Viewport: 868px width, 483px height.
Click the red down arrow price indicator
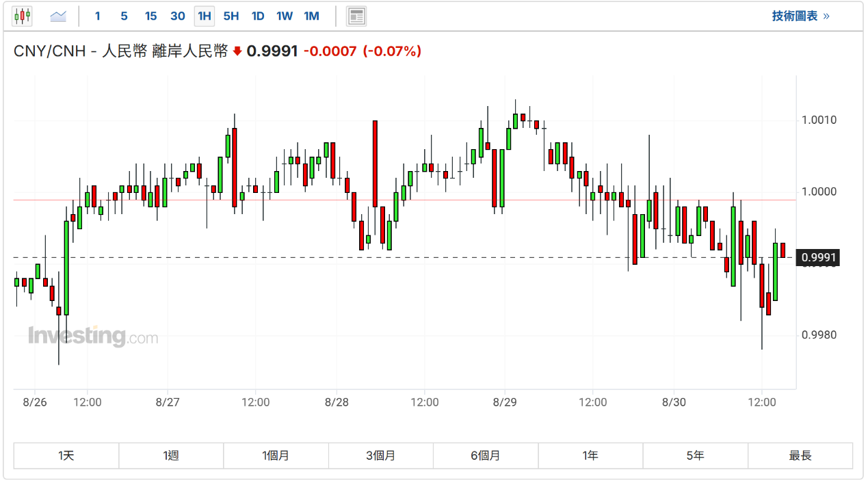(237, 51)
